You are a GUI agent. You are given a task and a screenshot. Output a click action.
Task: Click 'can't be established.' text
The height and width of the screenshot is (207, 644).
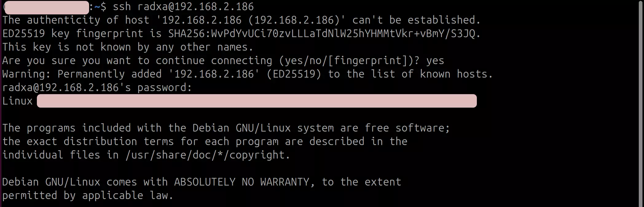417,20
